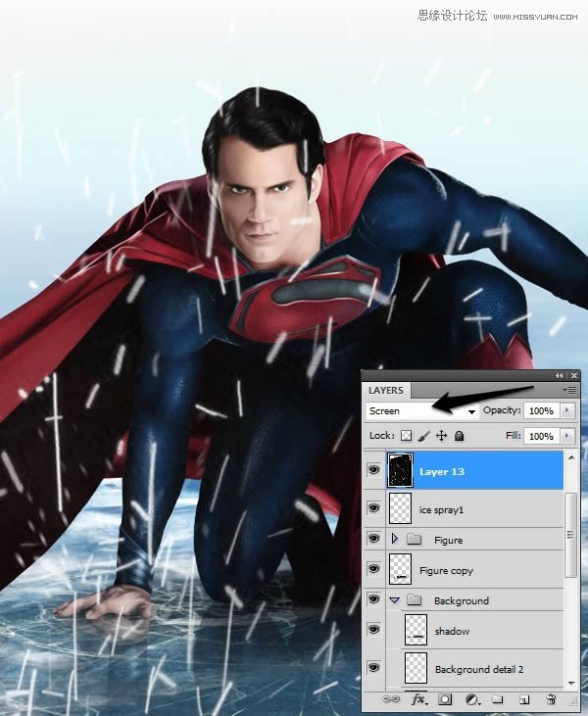Click the layers list scrollbar thumb

click(x=571, y=534)
